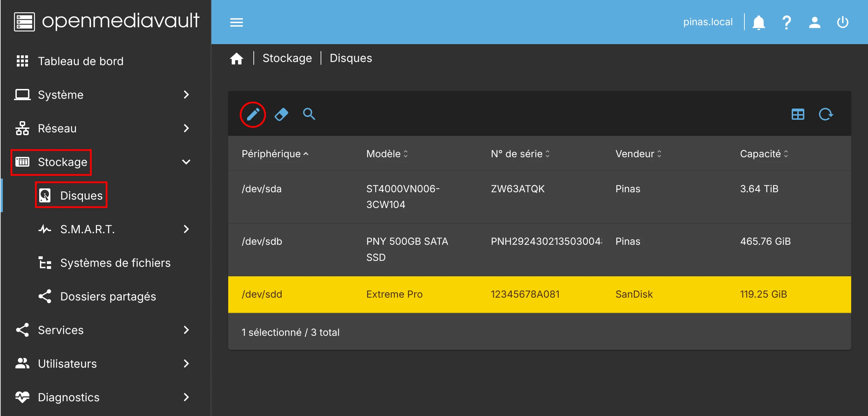Expand the Diagnostics menu chevron

tap(186, 397)
